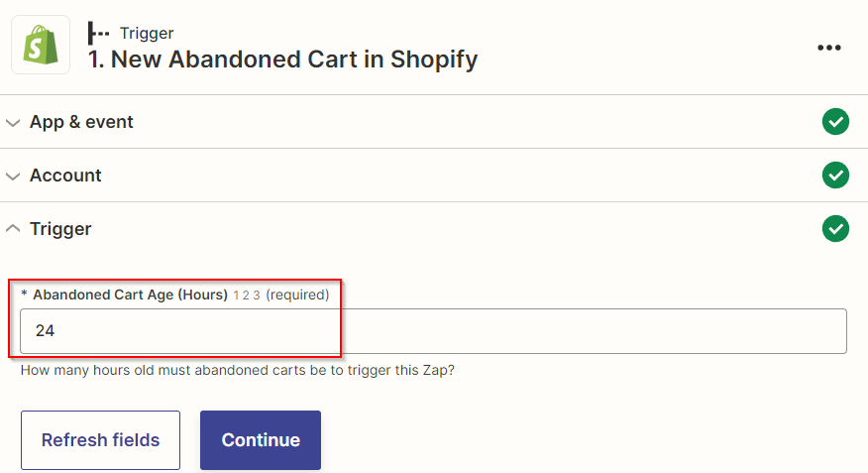Click the step title New Abandoned Cart in Shopify
This screenshot has width=868, height=473.
[282, 59]
